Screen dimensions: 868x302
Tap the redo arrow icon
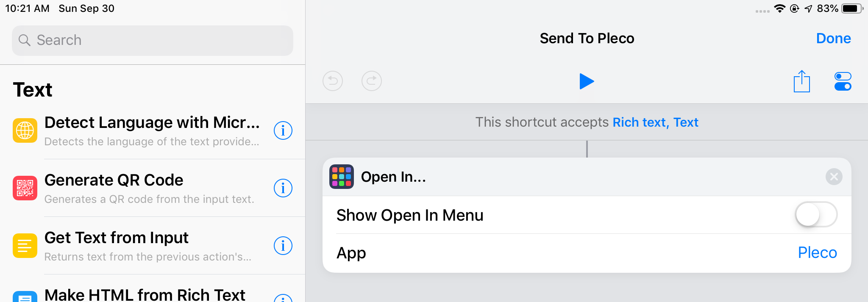coord(372,81)
